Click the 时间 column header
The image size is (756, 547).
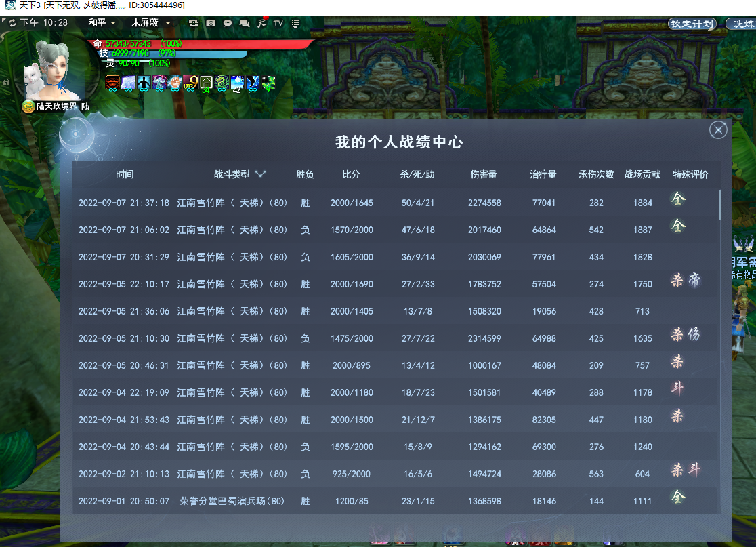125,174
